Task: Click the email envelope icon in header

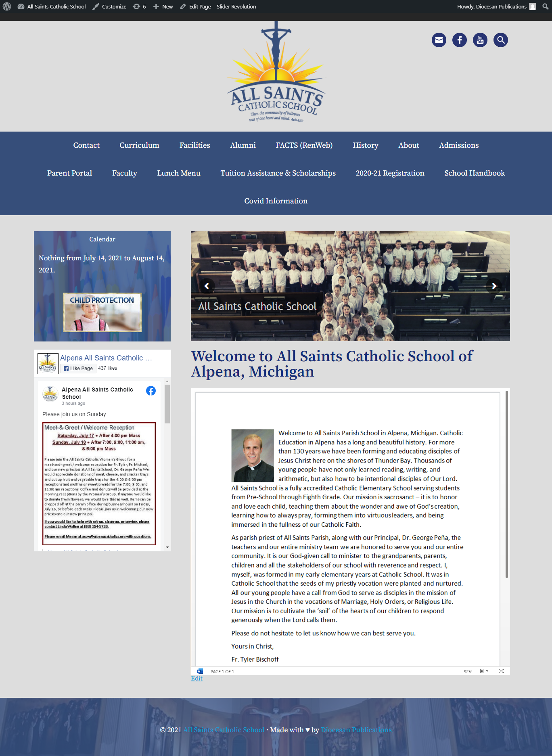Action: [439, 40]
